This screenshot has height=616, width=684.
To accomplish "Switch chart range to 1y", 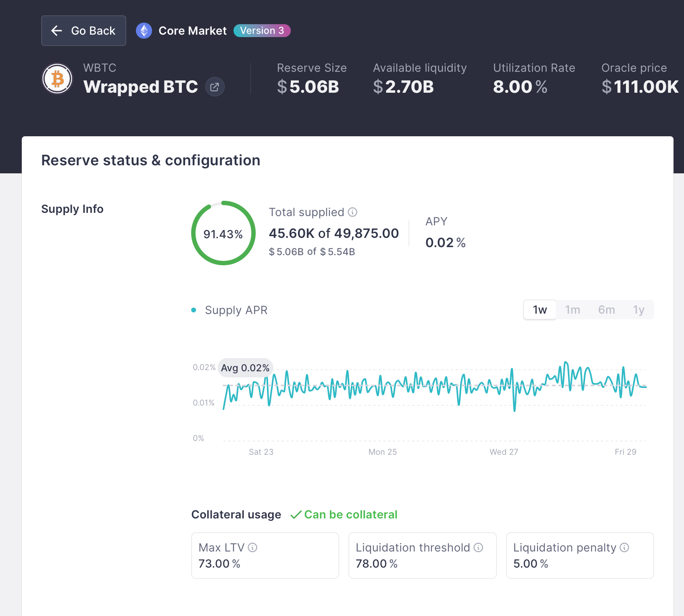I will [x=638, y=310].
